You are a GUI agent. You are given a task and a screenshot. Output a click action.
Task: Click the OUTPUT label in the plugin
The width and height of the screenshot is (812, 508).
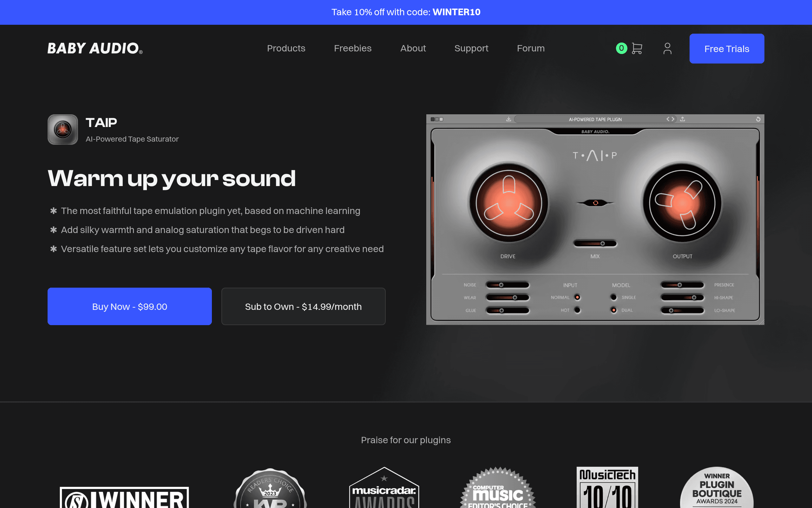(x=683, y=256)
